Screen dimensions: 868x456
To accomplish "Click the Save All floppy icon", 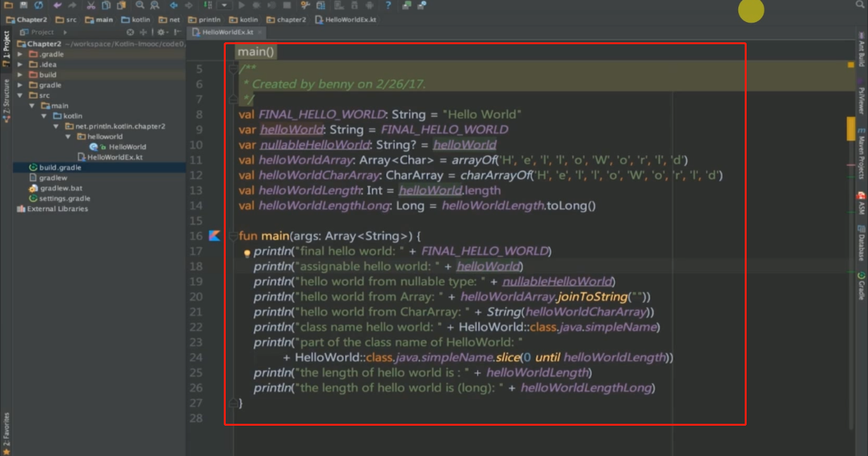I will pyautogui.click(x=23, y=5).
